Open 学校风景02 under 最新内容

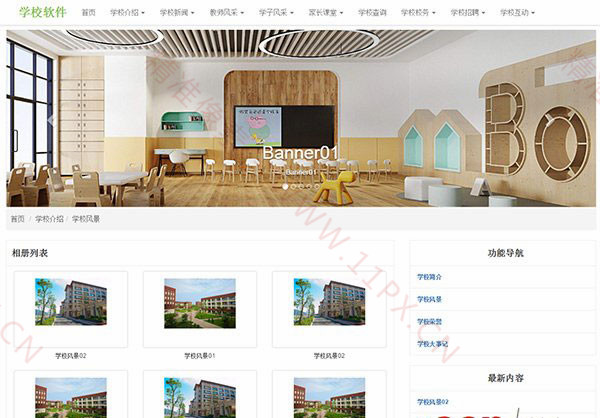point(432,402)
